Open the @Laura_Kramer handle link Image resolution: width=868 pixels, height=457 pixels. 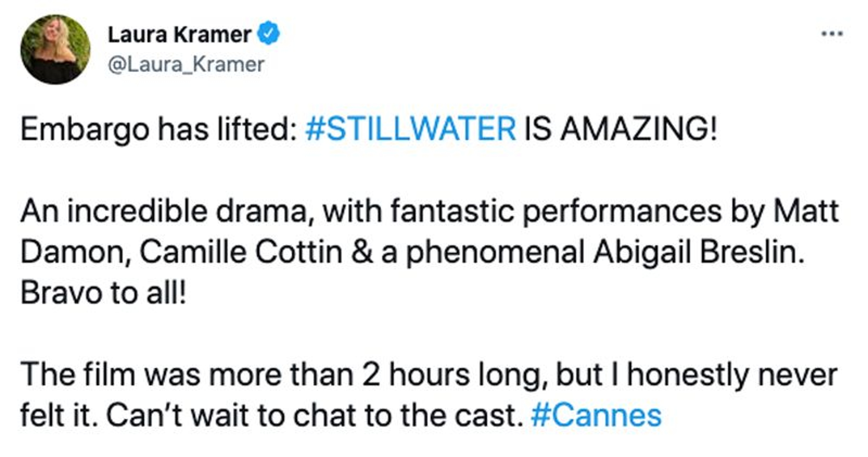(x=186, y=64)
